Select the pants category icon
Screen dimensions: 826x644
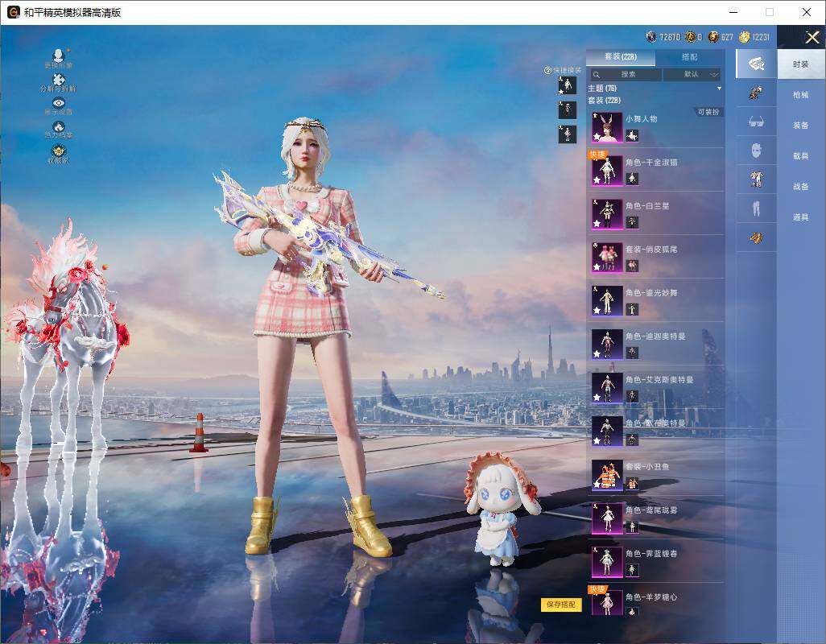756,208
